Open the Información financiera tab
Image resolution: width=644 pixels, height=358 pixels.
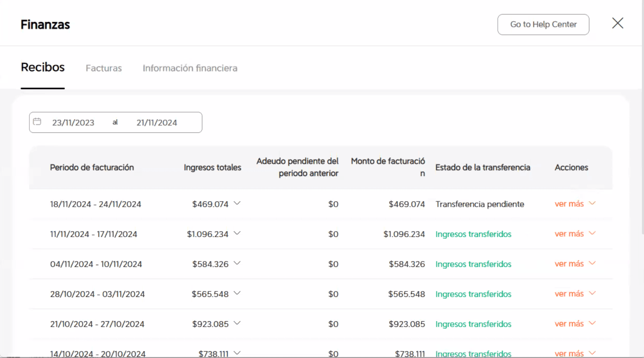(x=190, y=68)
